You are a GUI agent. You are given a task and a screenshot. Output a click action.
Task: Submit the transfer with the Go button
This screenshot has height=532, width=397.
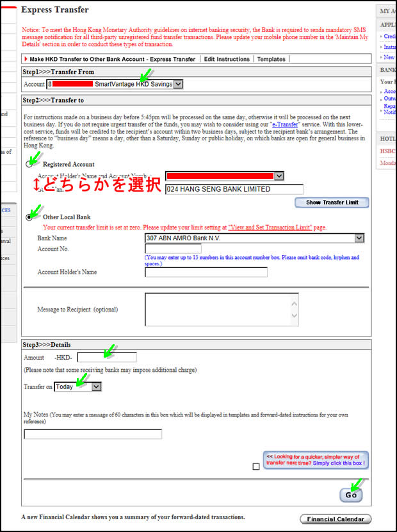[x=351, y=495]
